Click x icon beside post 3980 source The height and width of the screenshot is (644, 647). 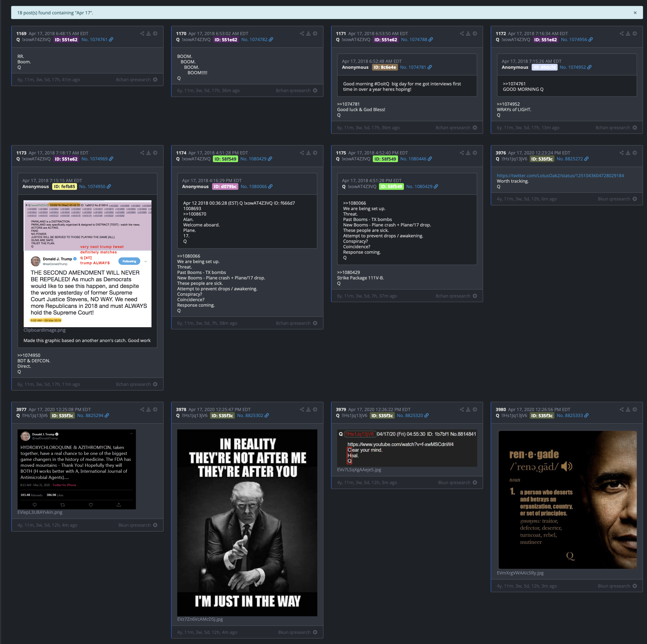click(x=635, y=586)
